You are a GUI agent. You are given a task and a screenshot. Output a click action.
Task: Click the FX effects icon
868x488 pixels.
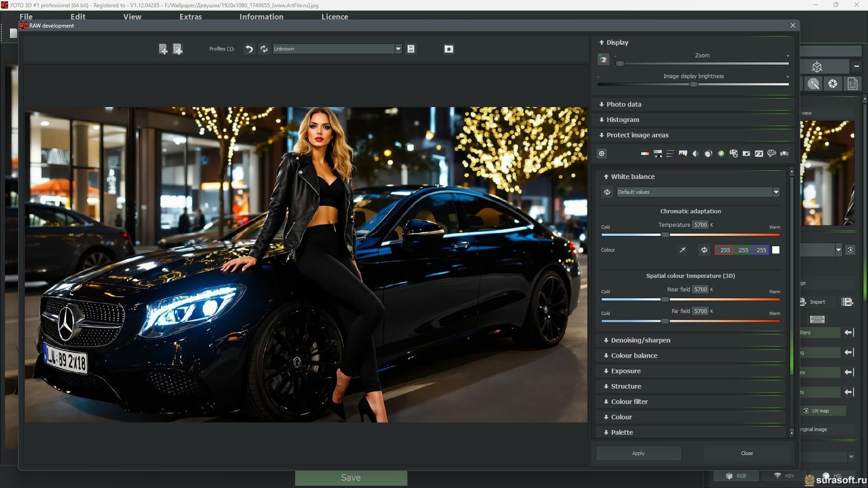click(759, 154)
